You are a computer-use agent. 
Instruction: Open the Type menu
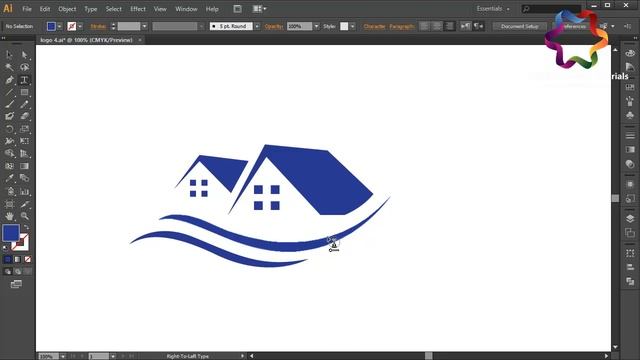pyautogui.click(x=91, y=9)
